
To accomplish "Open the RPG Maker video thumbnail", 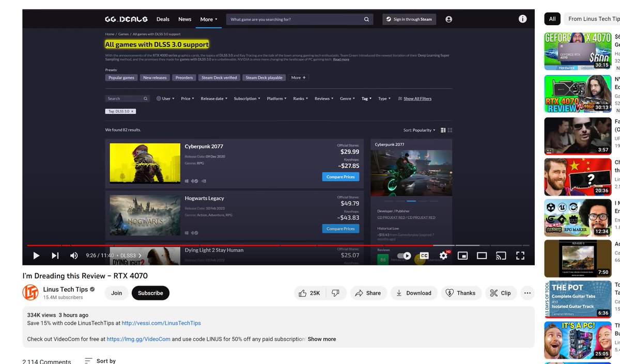I will click(578, 218).
